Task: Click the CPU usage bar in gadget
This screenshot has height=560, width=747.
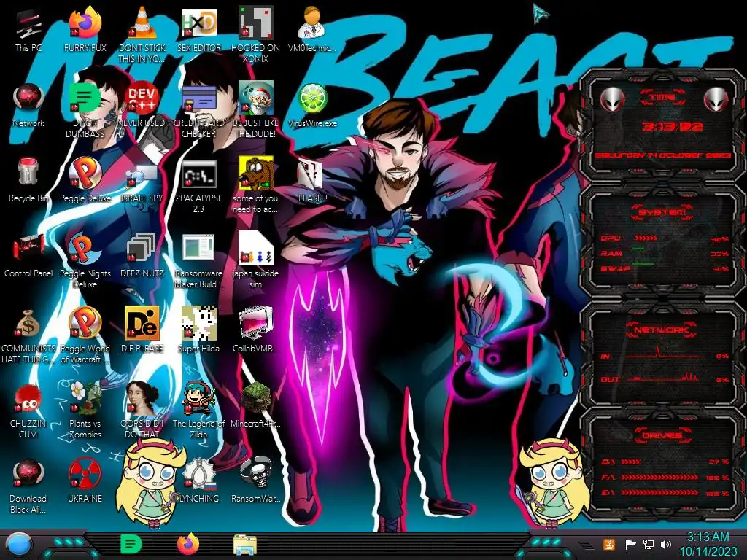Action: tap(646, 238)
